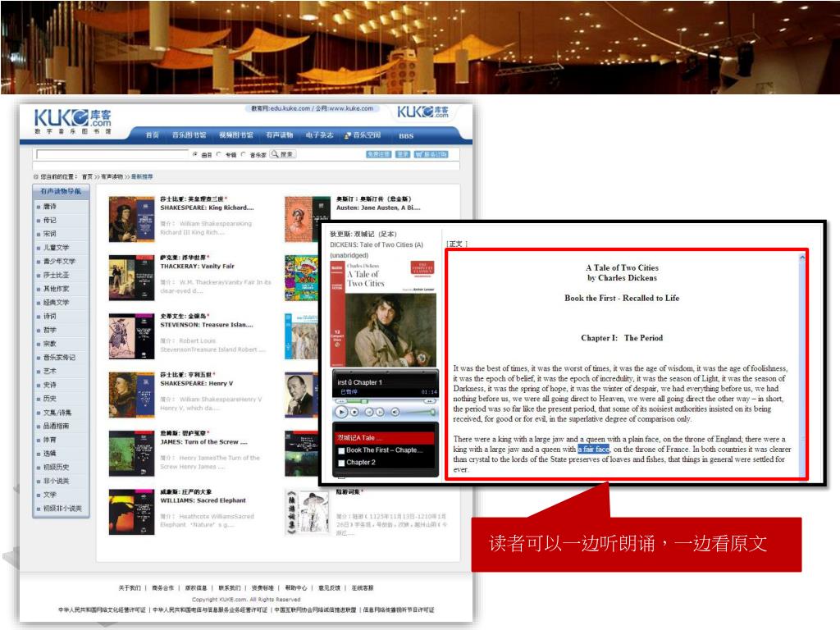
Task: Select the 曲目 search radio button
Action: click(x=195, y=154)
